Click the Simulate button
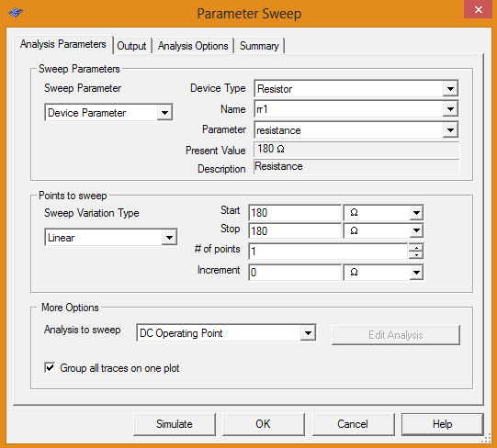This screenshot has height=448, width=497. [x=175, y=424]
